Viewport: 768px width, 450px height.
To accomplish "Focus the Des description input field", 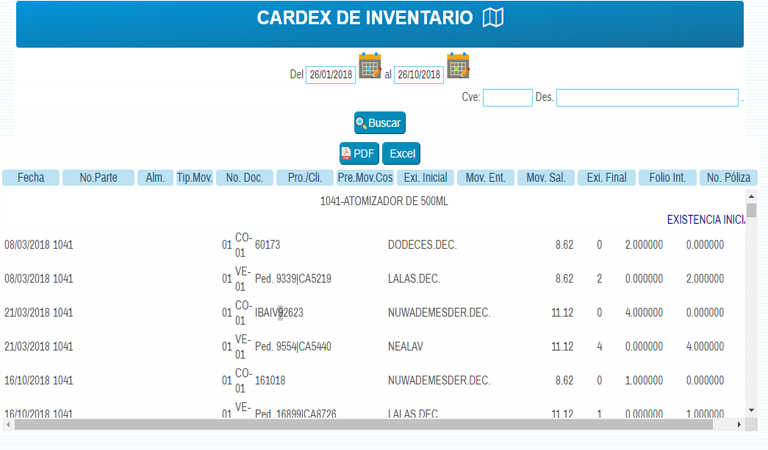I will pyautogui.click(x=647, y=98).
